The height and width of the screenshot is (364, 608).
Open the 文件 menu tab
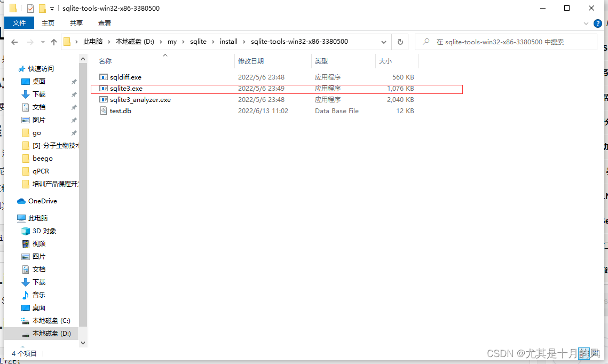click(x=19, y=23)
